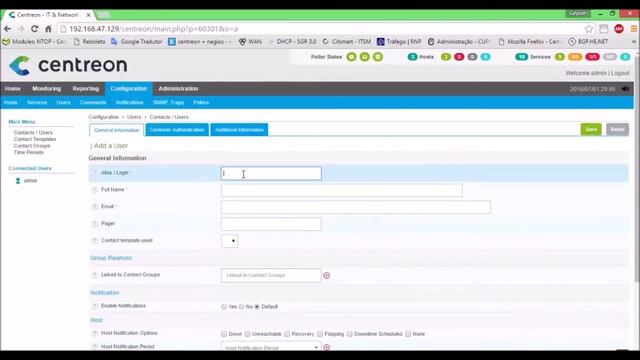Select Default for Enable Notifications
The image size is (640, 360).
point(257,307)
